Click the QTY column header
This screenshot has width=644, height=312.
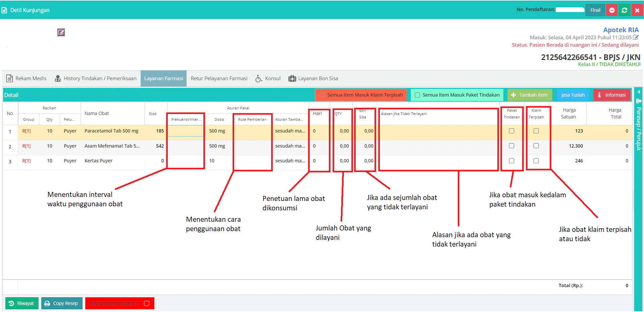pyautogui.click(x=338, y=114)
